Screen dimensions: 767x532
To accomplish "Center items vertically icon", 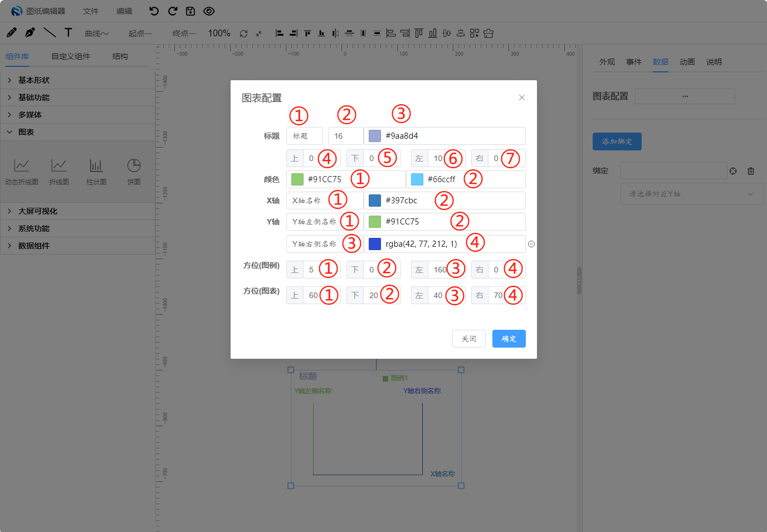I will 349,33.
